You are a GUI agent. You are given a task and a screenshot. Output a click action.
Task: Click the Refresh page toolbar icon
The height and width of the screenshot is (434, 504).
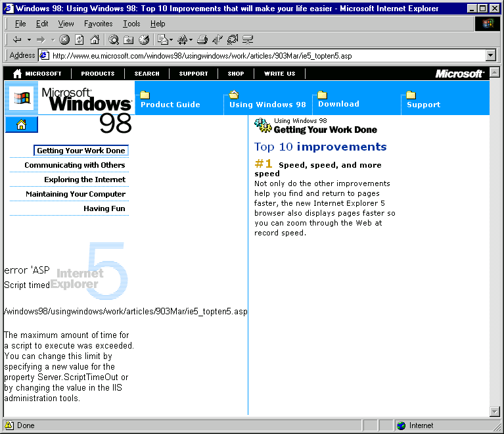[79, 39]
